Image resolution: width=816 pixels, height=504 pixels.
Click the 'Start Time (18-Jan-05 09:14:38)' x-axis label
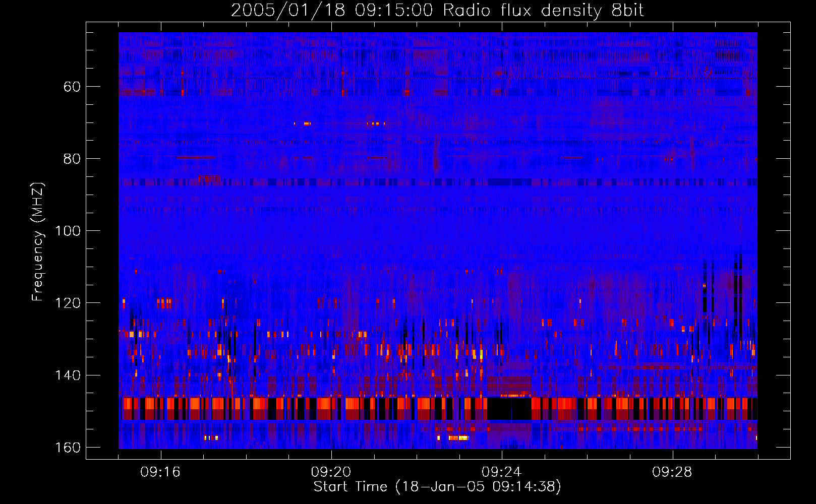click(437, 487)
